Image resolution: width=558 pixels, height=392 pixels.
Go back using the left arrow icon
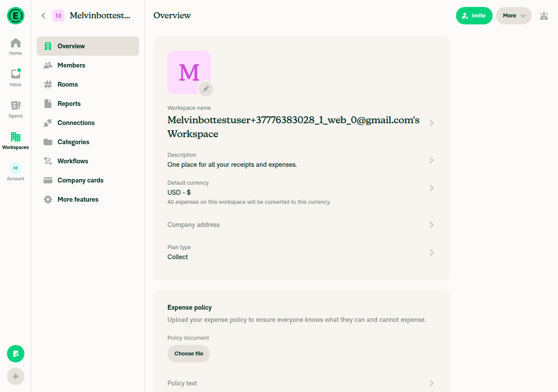point(43,16)
